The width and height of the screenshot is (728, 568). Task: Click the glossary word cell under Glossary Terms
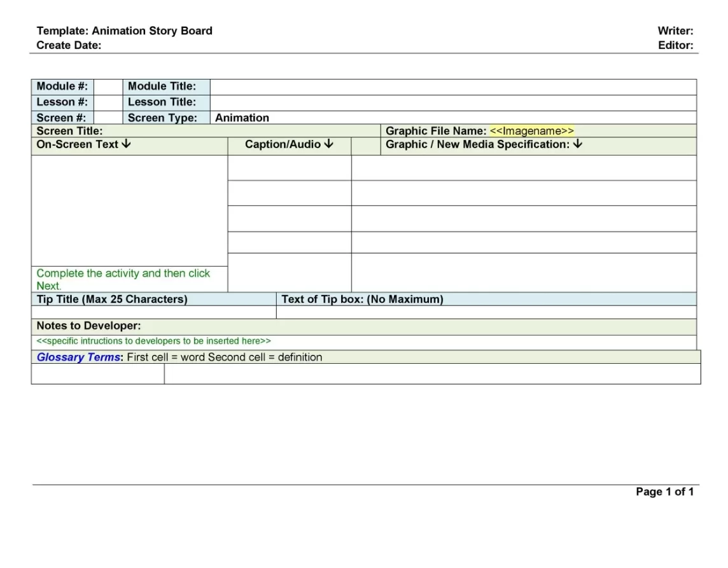click(97, 374)
